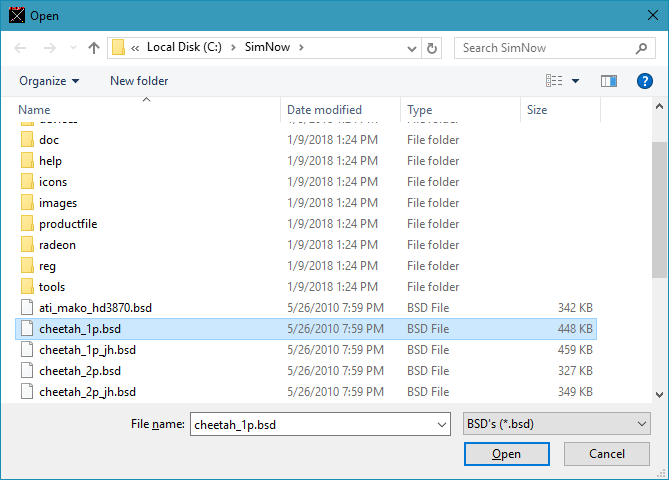Viewport: 669px width, 480px height.
Task: Click the ati_mako_hd3870.bsd file icon
Action: click(x=27, y=308)
